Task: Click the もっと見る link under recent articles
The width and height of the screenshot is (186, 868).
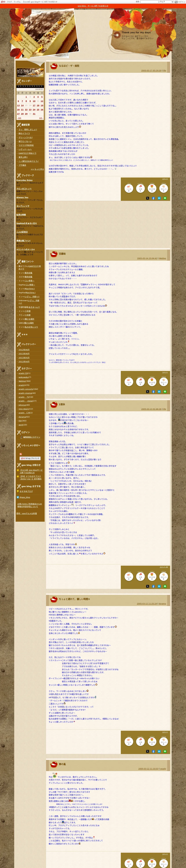Action: pyautogui.click(x=37, y=169)
